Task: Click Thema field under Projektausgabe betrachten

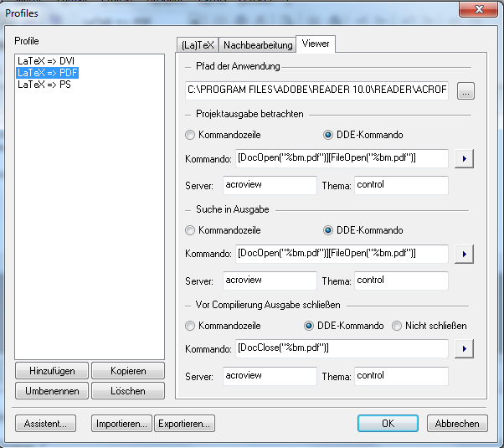Action: (401, 185)
